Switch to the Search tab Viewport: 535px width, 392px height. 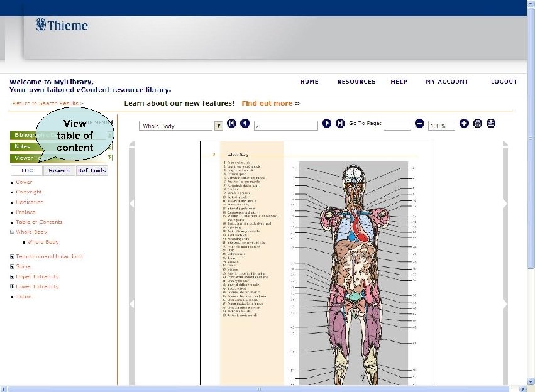pos(59,170)
